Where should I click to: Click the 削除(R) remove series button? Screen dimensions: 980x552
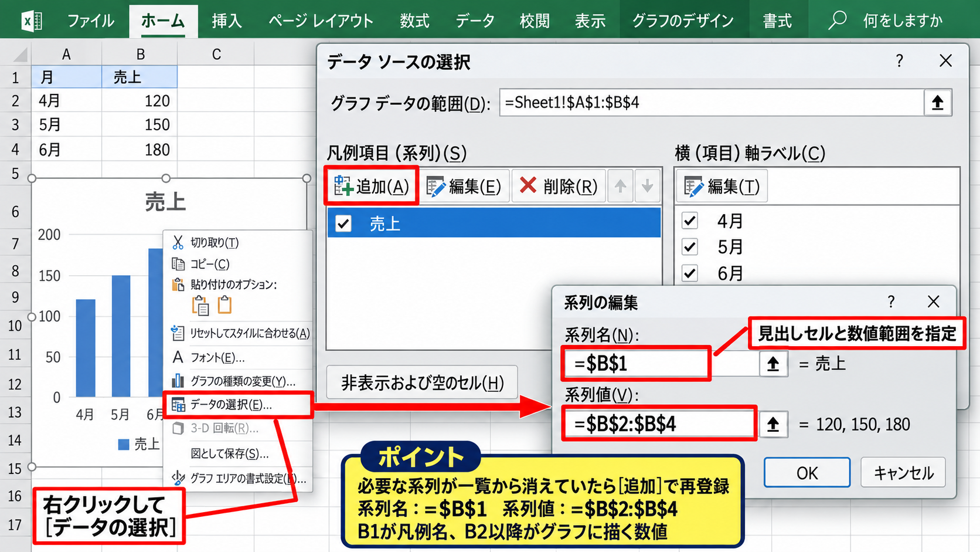pos(559,187)
